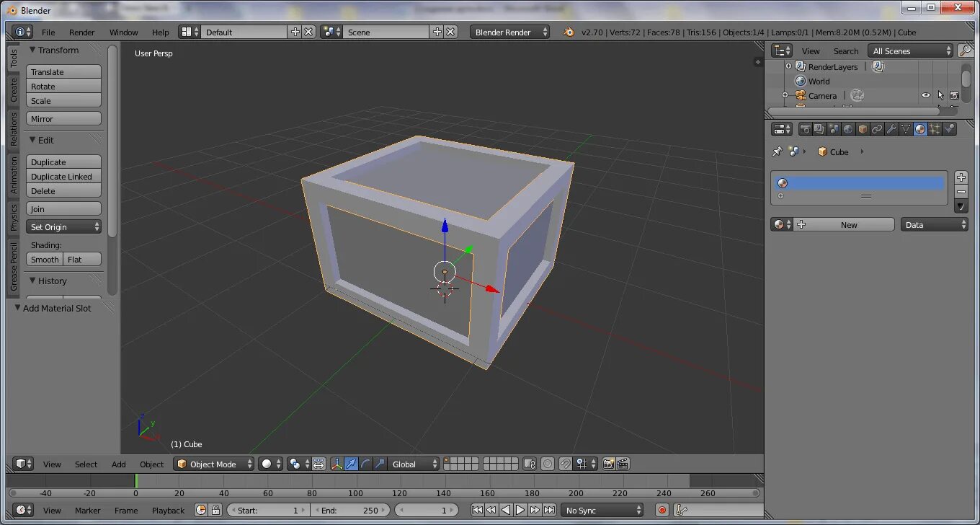Click the Translate button
Image resolution: width=980 pixels, height=525 pixels.
[x=63, y=71]
